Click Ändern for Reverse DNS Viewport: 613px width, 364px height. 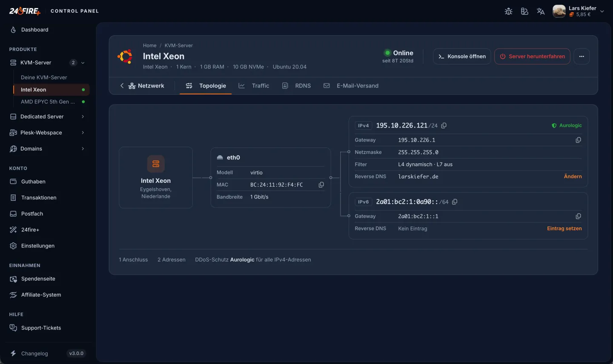pyautogui.click(x=573, y=176)
